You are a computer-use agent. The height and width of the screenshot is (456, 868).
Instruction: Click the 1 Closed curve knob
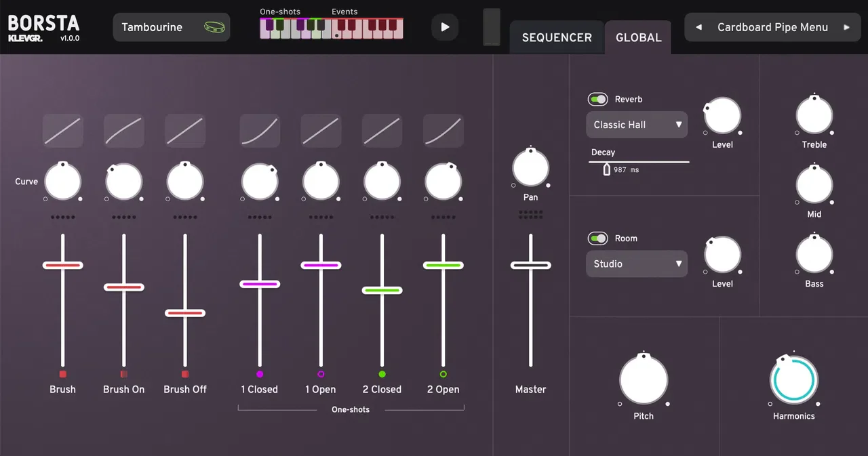click(x=260, y=181)
